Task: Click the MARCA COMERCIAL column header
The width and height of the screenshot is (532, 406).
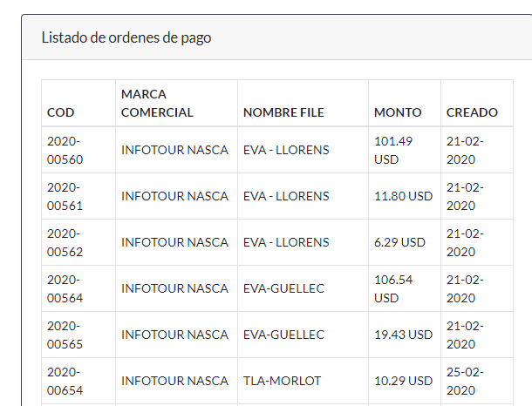Action: point(157,103)
